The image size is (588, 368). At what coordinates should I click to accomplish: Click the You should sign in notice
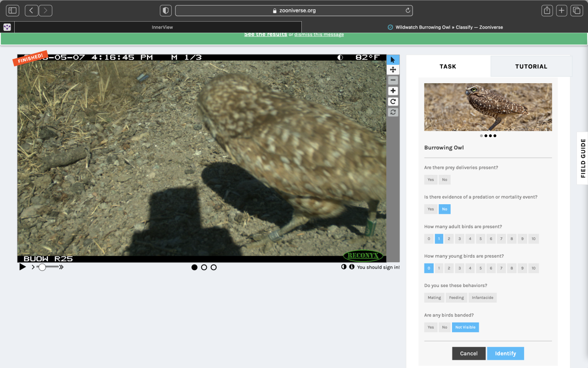(x=379, y=267)
